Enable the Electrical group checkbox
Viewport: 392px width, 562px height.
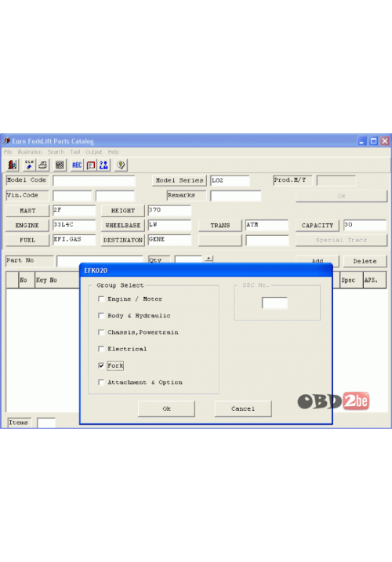(101, 349)
